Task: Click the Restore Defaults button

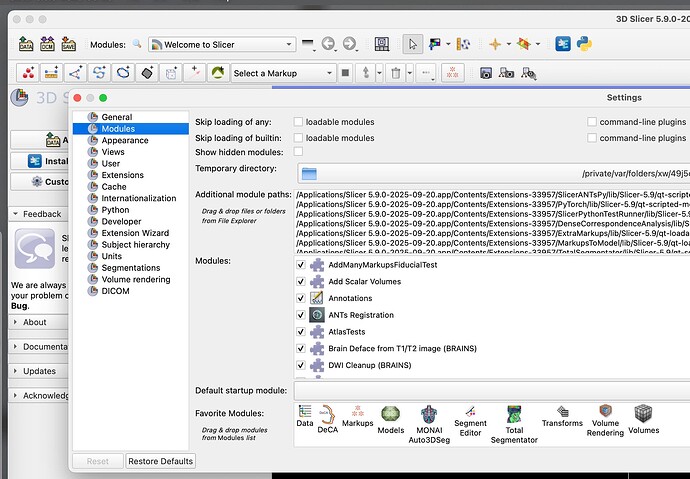Action: point(161,461)
